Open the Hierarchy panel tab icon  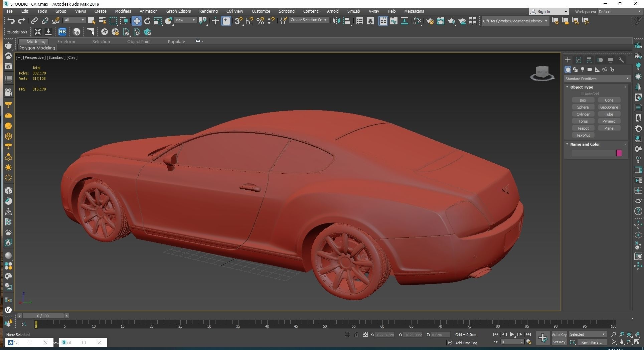pyautogui.click(x=589, y=60)
